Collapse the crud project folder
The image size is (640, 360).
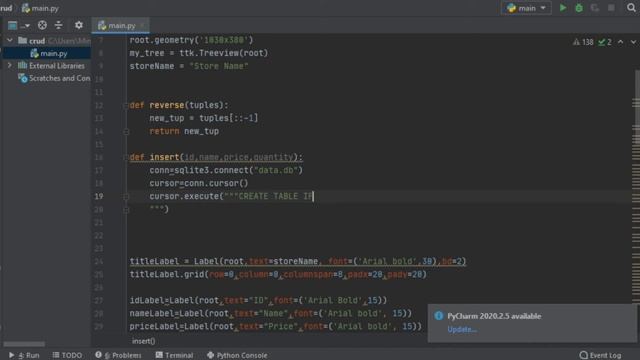point(9,40)
